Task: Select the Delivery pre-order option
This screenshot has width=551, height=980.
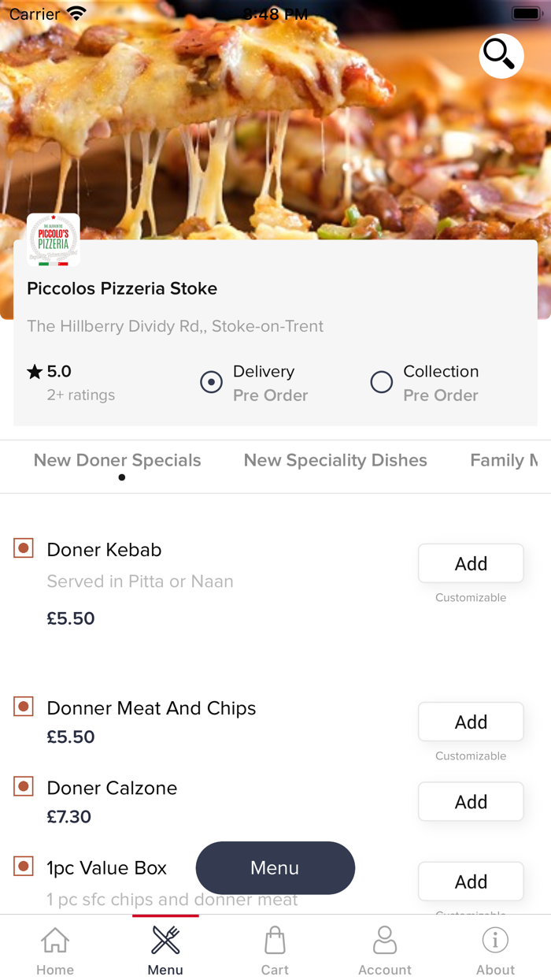Action: click(211, 382)
